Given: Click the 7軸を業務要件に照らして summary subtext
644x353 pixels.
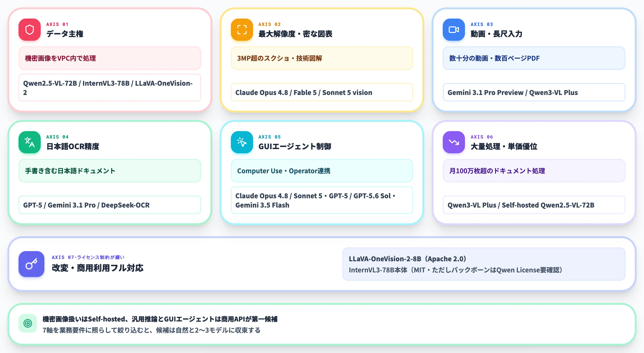Looking at the screenshot, I should (x=152, y=331).
